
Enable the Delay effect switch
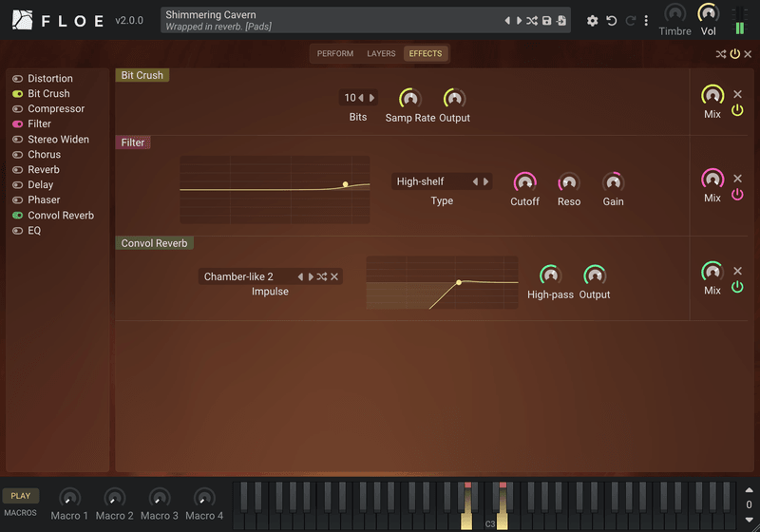tap(17, 184)
